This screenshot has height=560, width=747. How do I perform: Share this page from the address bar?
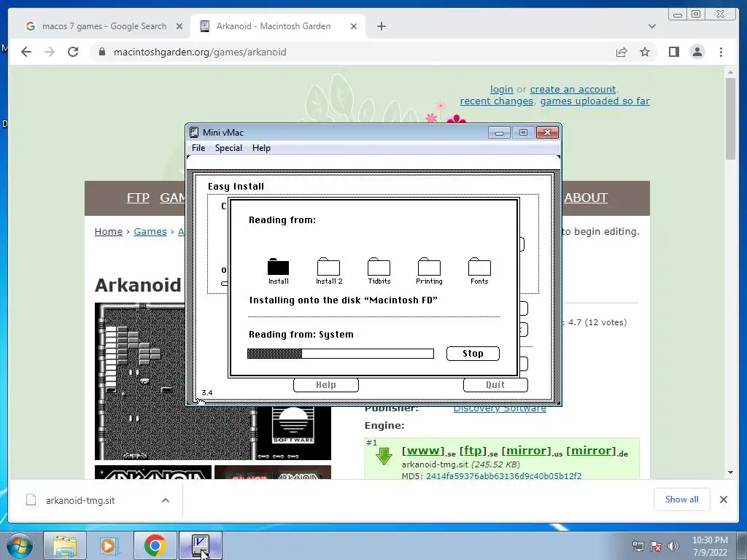pyautogui.click(x=622, y=52)
